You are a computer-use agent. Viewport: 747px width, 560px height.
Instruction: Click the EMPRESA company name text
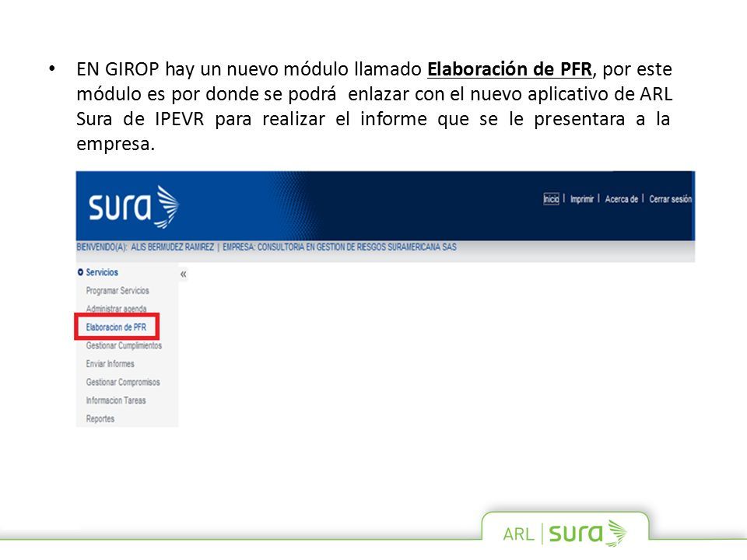click(340, 247)
